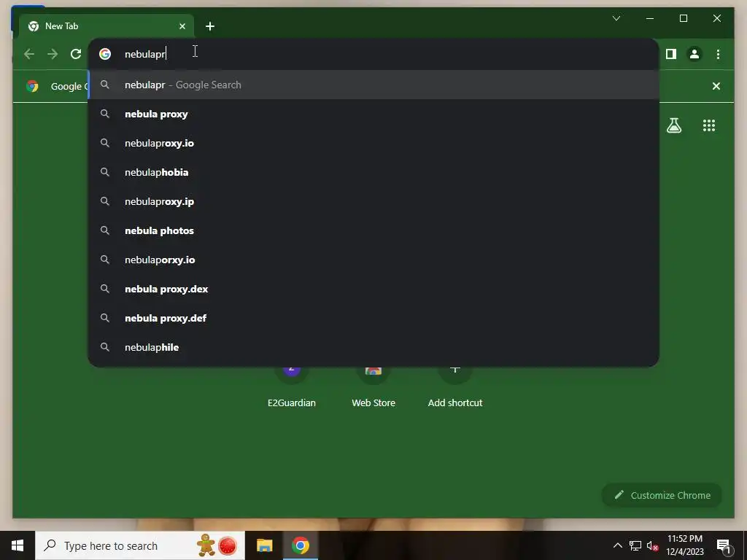Go forward with the right arrow
Image resolution: width=747 pixels, height=560 pixels.
(53, 54)
